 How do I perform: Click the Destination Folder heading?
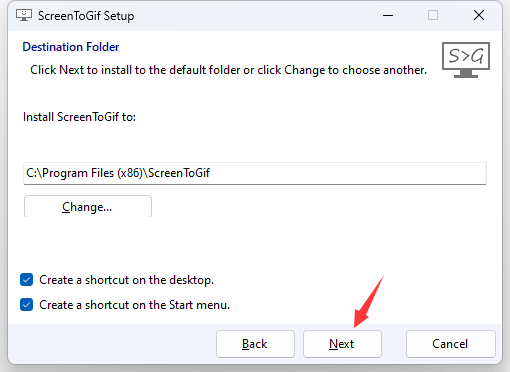click(x=71, y=47)
